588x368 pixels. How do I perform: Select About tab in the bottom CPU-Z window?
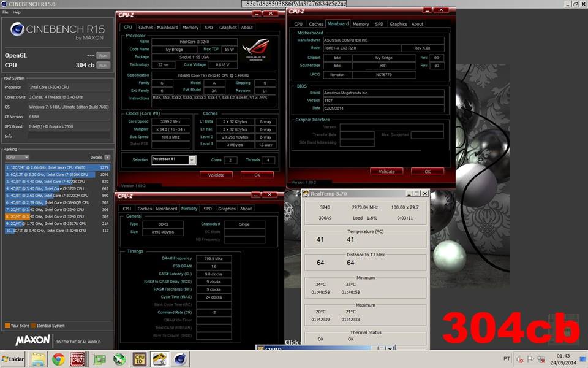(246, 209)
